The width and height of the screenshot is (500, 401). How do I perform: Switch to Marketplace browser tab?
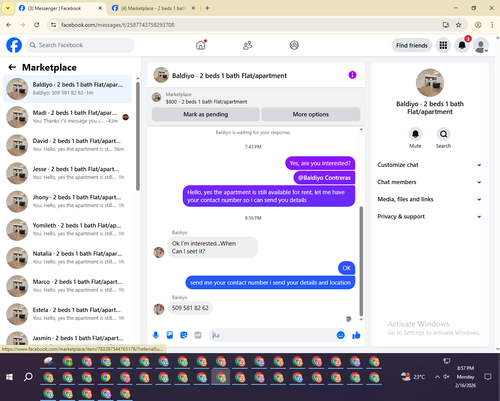[154, 8]
